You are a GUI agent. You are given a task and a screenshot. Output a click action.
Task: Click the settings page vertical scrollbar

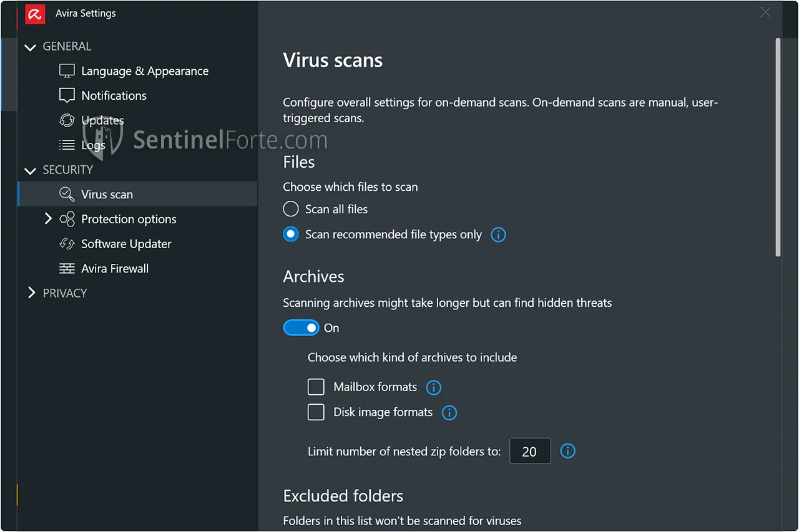pyautogui.click(x=778, y=147)
